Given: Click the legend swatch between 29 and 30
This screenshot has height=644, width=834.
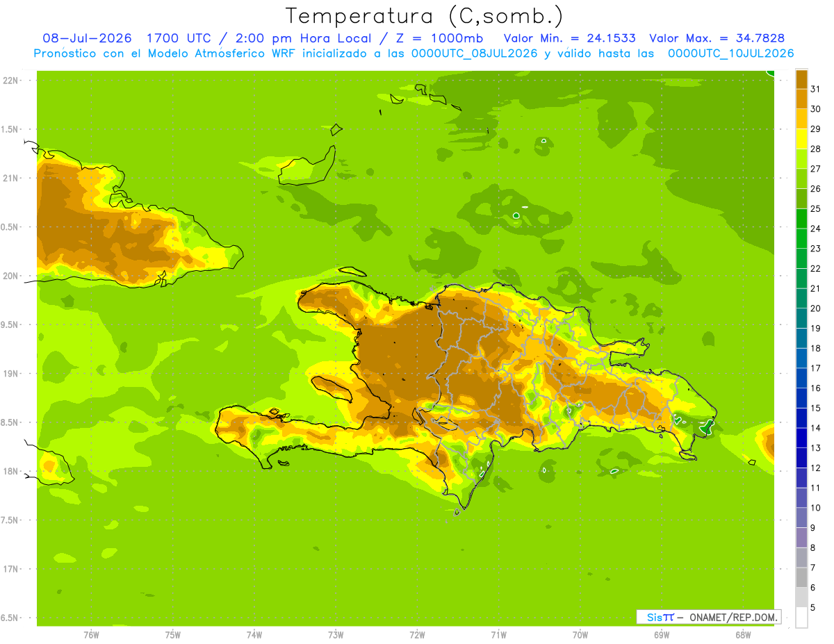Looking at the screenshot, I should 801,119.
